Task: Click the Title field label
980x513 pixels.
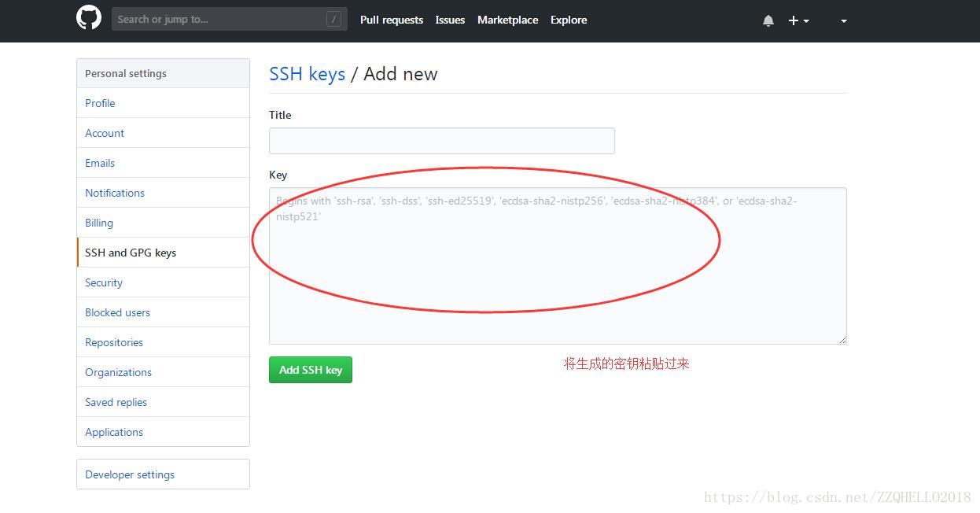Action: click(x=280, y=115)
